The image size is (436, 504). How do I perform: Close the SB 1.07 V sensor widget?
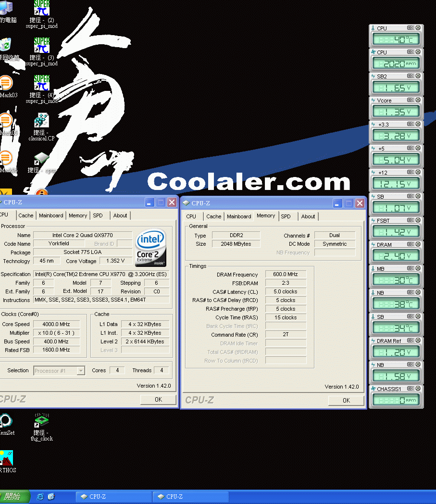click(418, 196)
